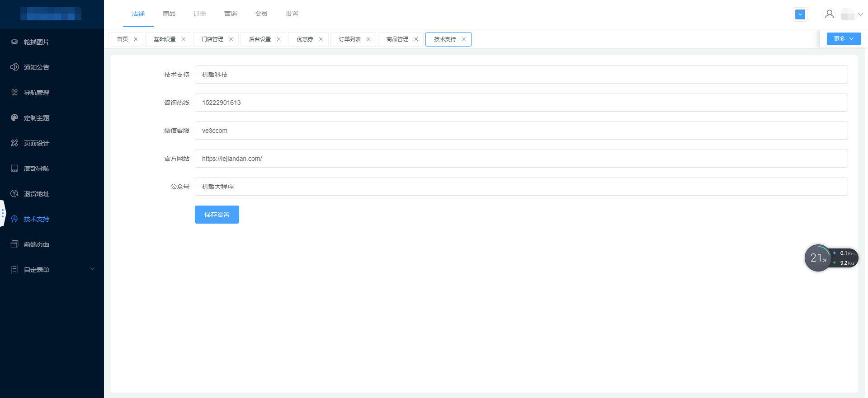The width and height of the screenshot is (868, 398).
Task: Focus the 咨询热线 phone number field
Action: point(521,103)
